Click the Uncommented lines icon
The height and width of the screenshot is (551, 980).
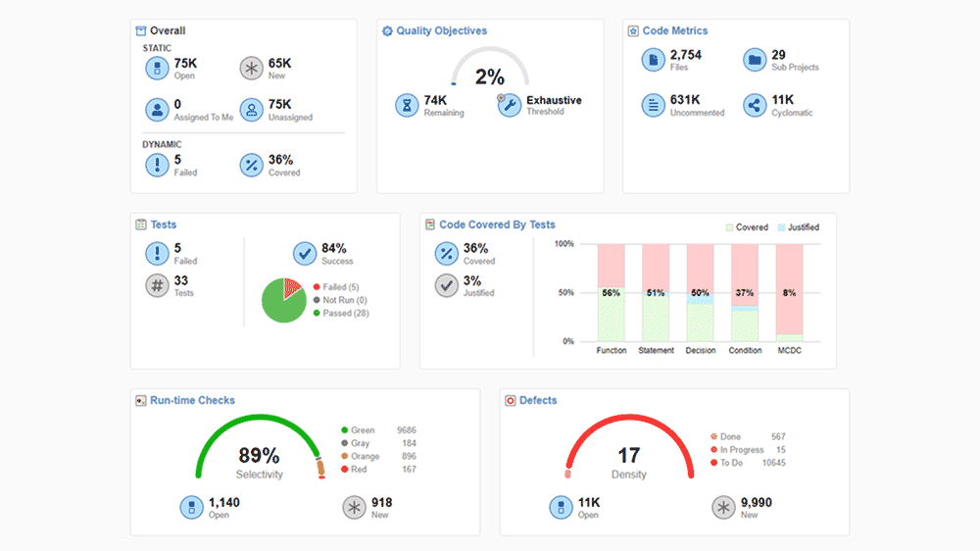point(654,105)
